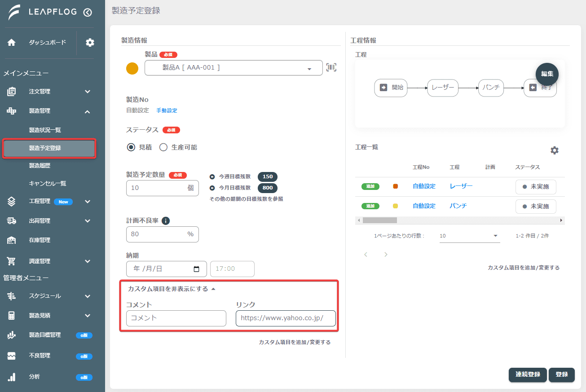Click the 手動設定 link under 製造No

click(x=167, y=110)
